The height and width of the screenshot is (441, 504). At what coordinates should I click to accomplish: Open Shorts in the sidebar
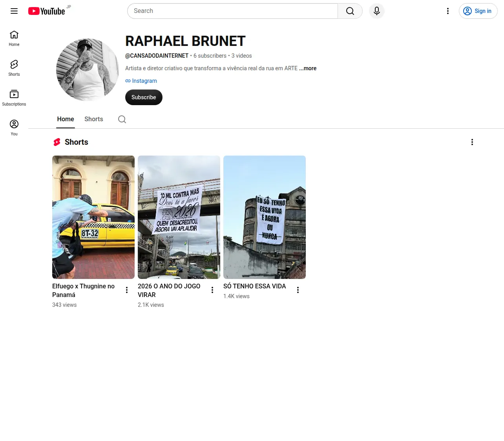14,68
